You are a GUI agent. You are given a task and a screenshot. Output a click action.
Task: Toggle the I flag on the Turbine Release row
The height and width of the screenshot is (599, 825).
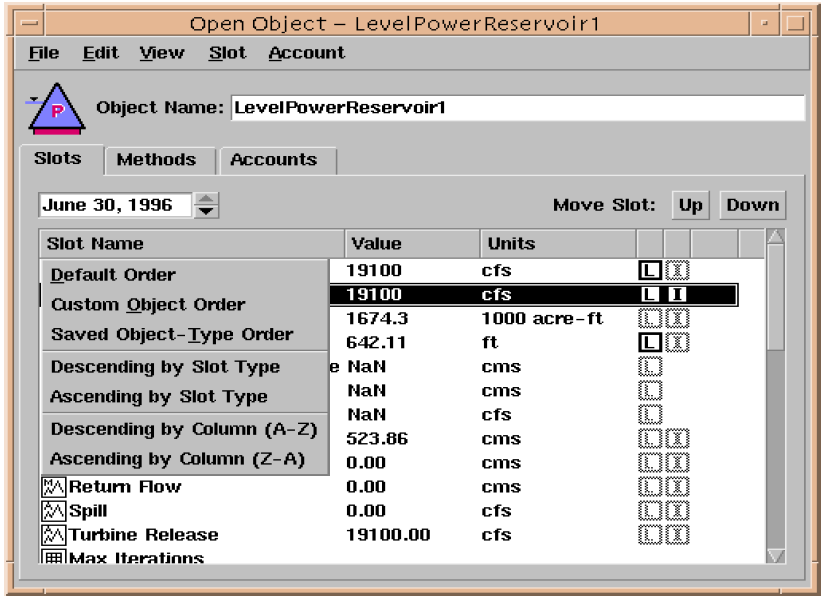[676, 535]
